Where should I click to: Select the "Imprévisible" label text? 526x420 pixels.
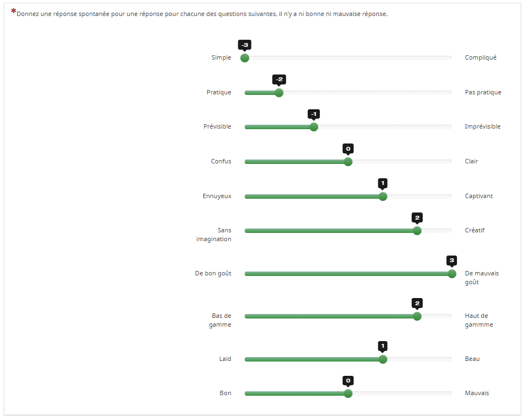[x=483, y=126]
